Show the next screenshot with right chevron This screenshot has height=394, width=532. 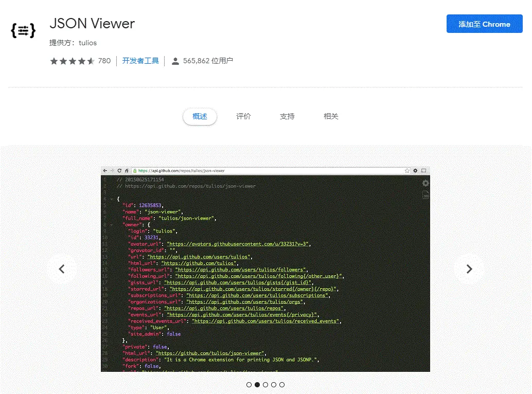[x=469, y=269]
